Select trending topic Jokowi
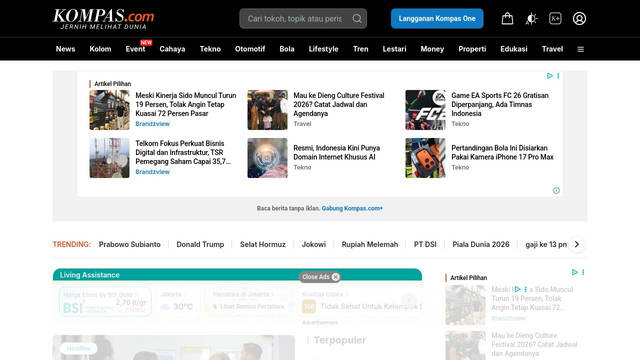The image size is (640, 360). (313, 244)
